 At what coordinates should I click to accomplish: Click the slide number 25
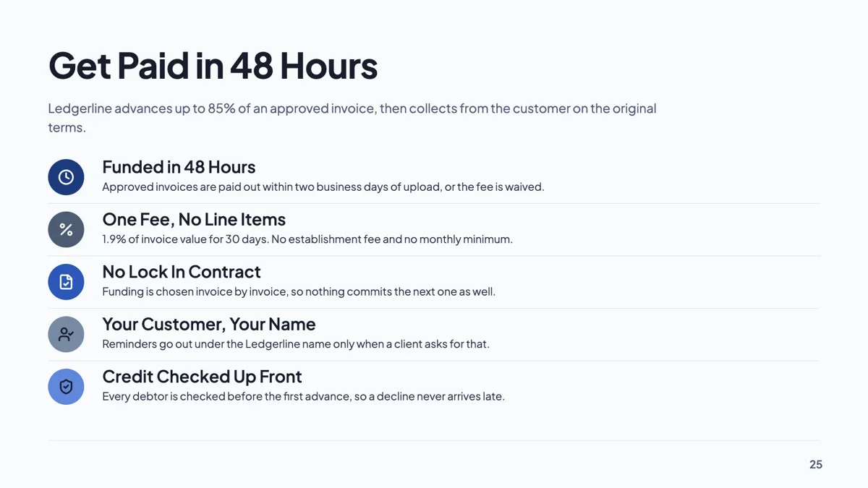point(816,465)
